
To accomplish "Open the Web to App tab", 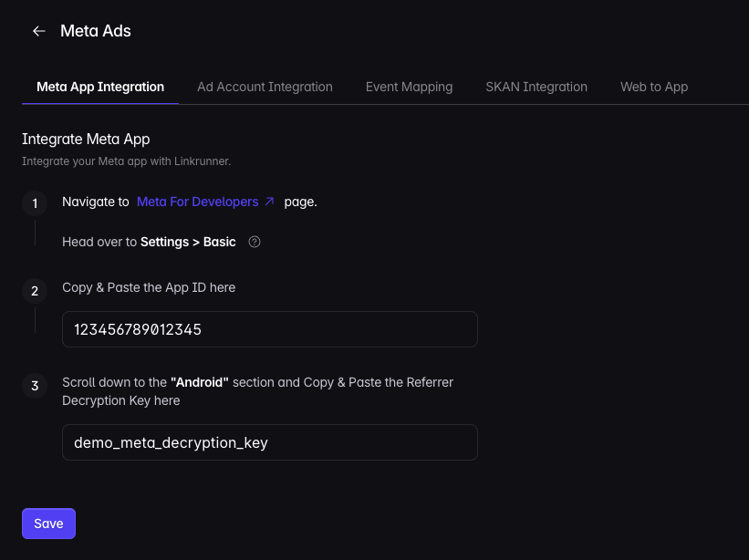I will click(654, 87).
